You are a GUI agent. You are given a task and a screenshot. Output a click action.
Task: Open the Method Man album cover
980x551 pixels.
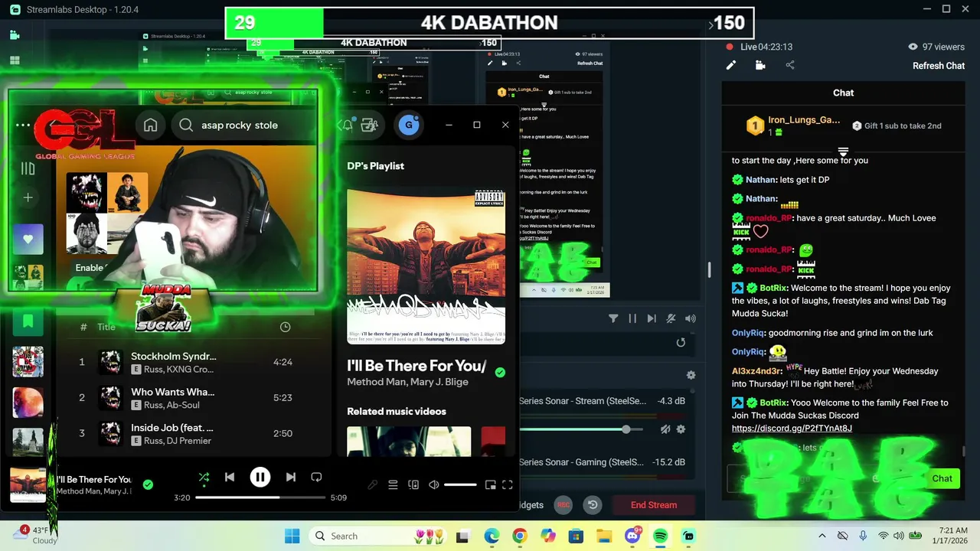(426, 266)
